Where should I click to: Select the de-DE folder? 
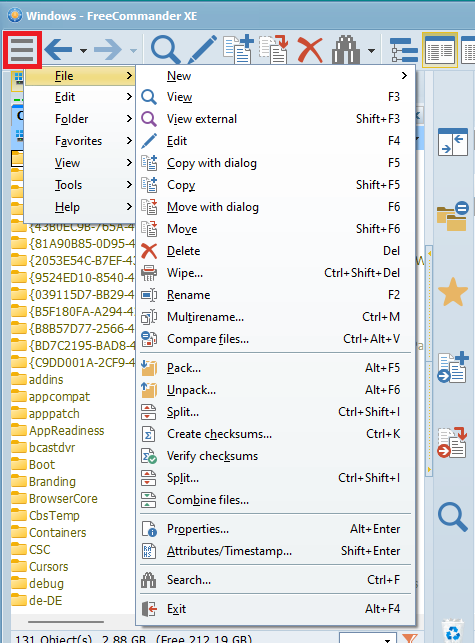tap(37, 601)
